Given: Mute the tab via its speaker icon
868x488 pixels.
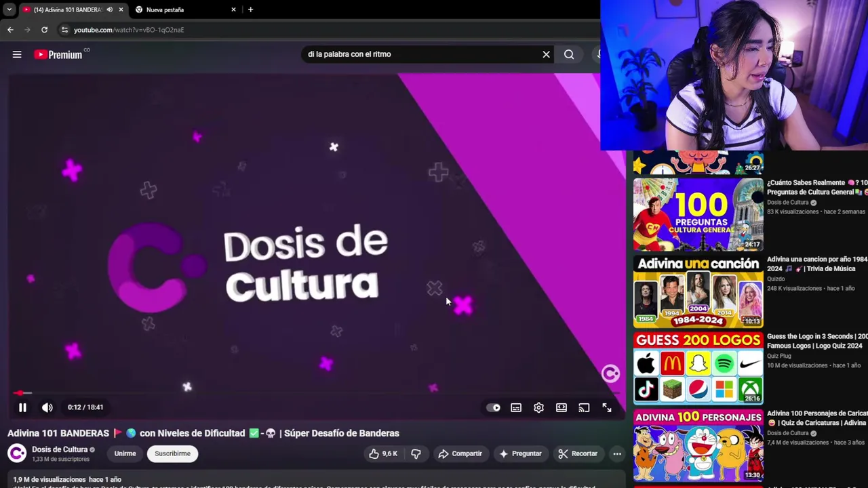Looking at the screenshot, I should coord(109,9).
